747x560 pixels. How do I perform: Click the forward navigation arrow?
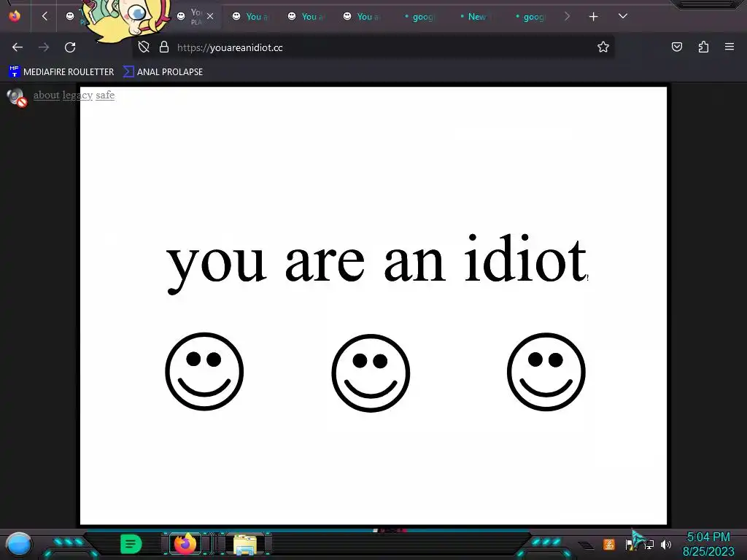(44, 47)
